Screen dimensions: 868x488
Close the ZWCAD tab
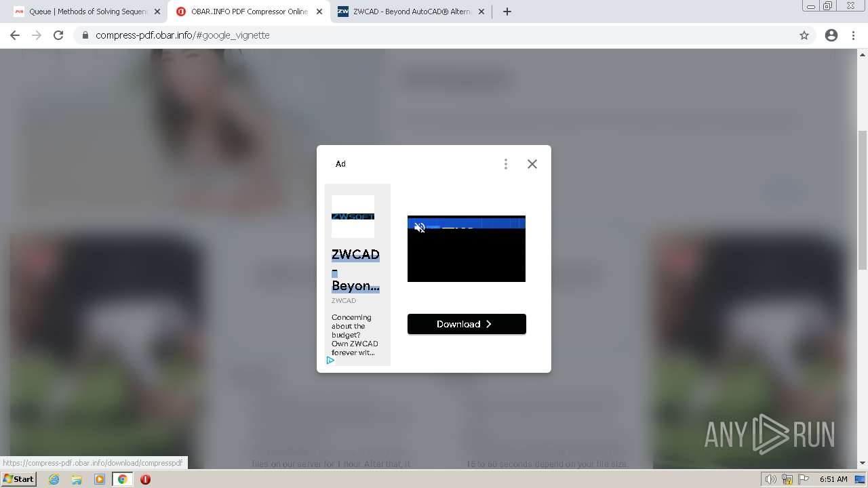pyautogui.click(x=481, y=12)
